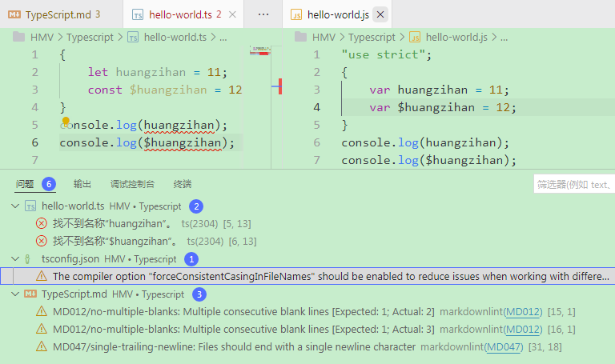Close the hello-world.ts tab

coord(232,14)
